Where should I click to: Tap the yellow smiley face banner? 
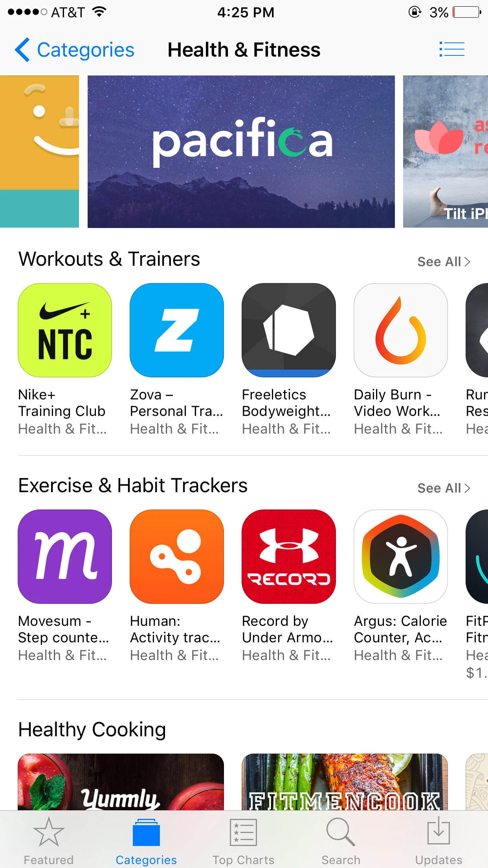click(x=39, y=152)
